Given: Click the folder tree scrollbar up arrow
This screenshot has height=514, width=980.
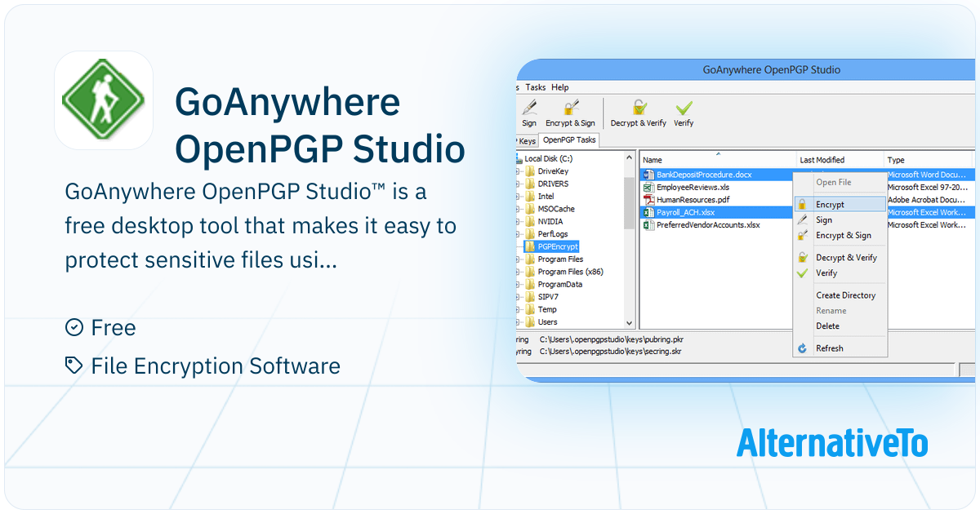Looking at the screenshot, I should click(x=630, y=157).
